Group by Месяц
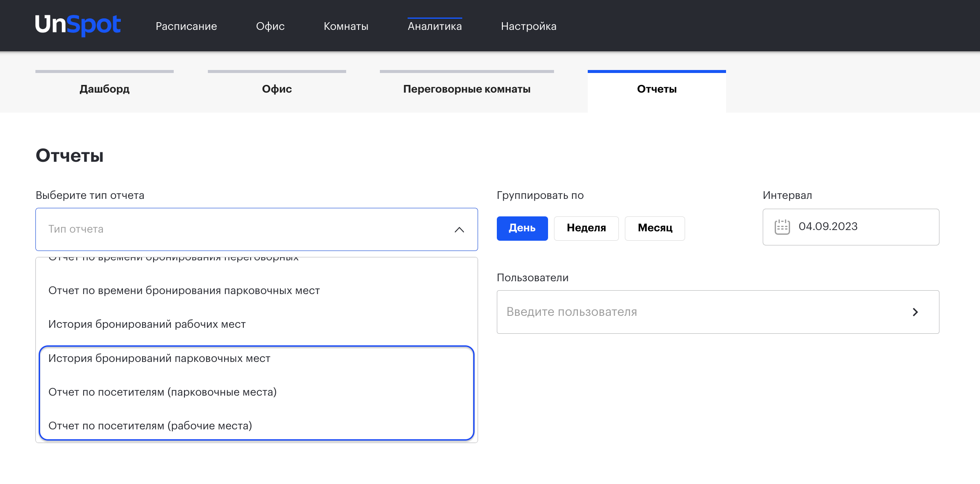The width and height of the screenshot is (980, 484). [655, 228]
